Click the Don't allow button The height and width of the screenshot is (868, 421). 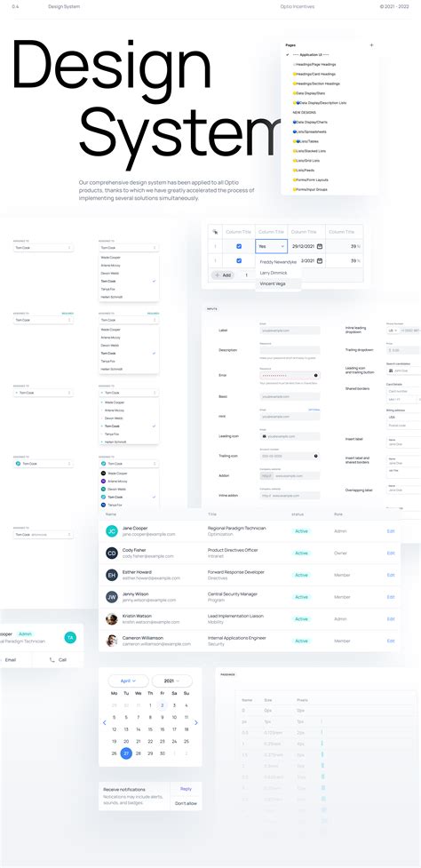pos(186,803)
